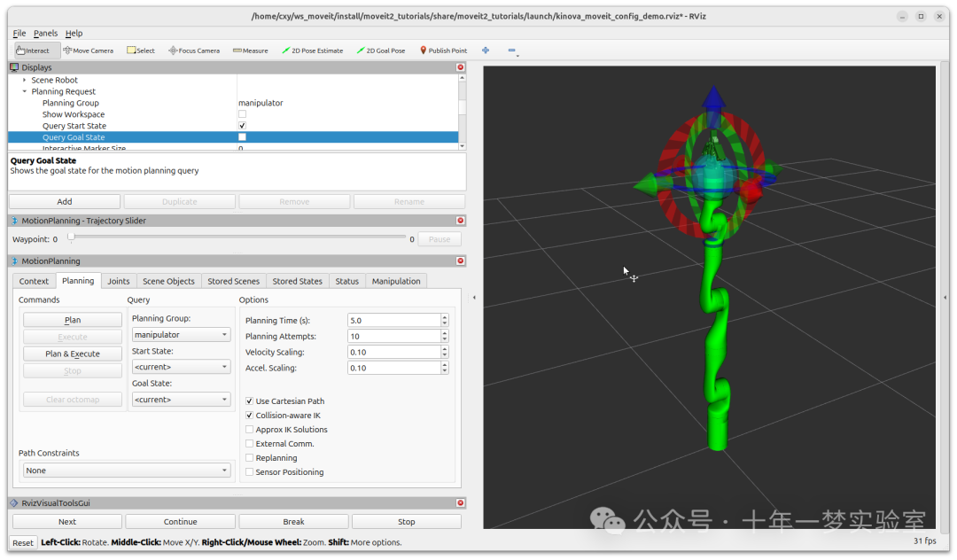This screenshot has height=560, width=957.
Task: Close the Displays panel
Action: [x=461, y=67]
